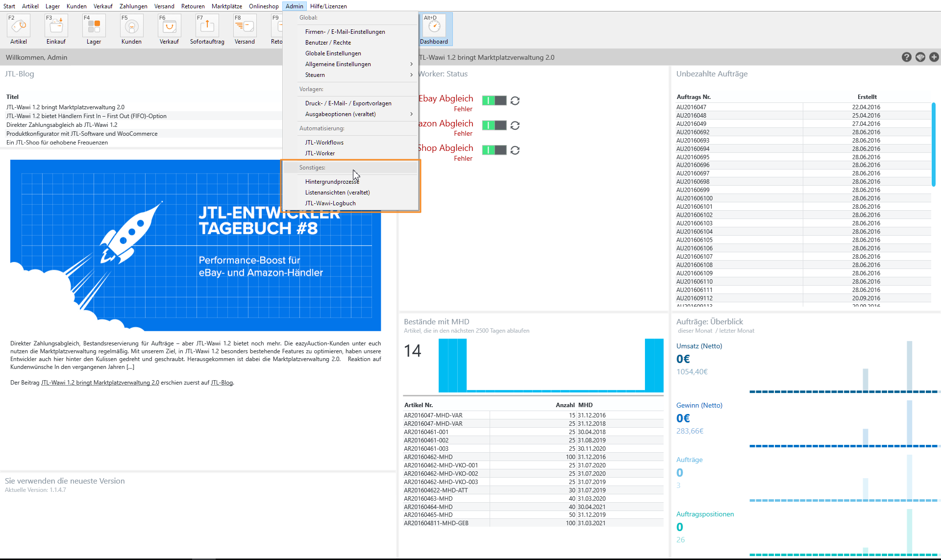The height and width of the screenshot is (560, 941).
Task: Follow the 'JTL-Wawi 1.2 bringt Marktplatzverwaltung 2.0' link
Action: tap(100, 383)
